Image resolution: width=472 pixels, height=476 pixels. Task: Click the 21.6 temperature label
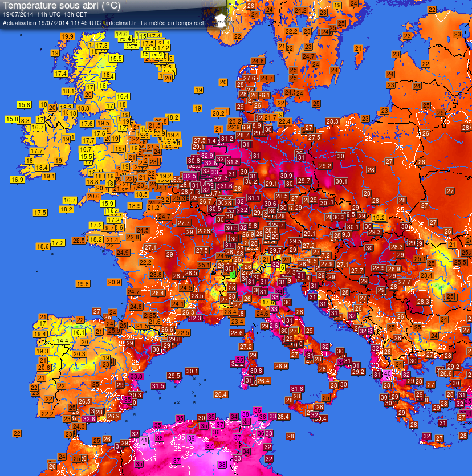(x=155, y=322)
